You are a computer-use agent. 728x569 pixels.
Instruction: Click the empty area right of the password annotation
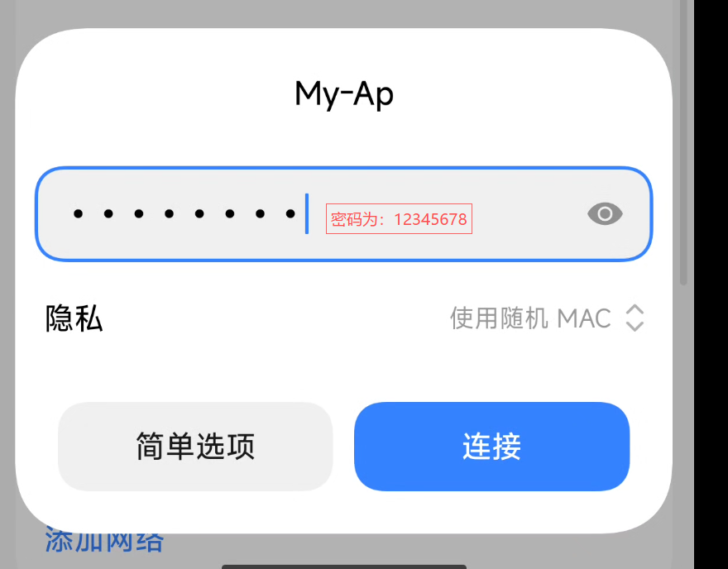click(x=529, y=214)
